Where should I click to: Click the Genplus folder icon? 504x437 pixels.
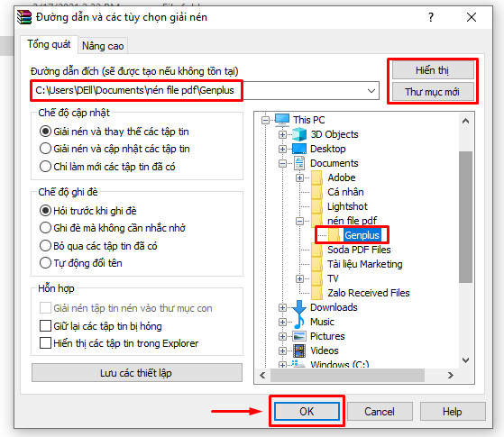click(x=334, y=235)
